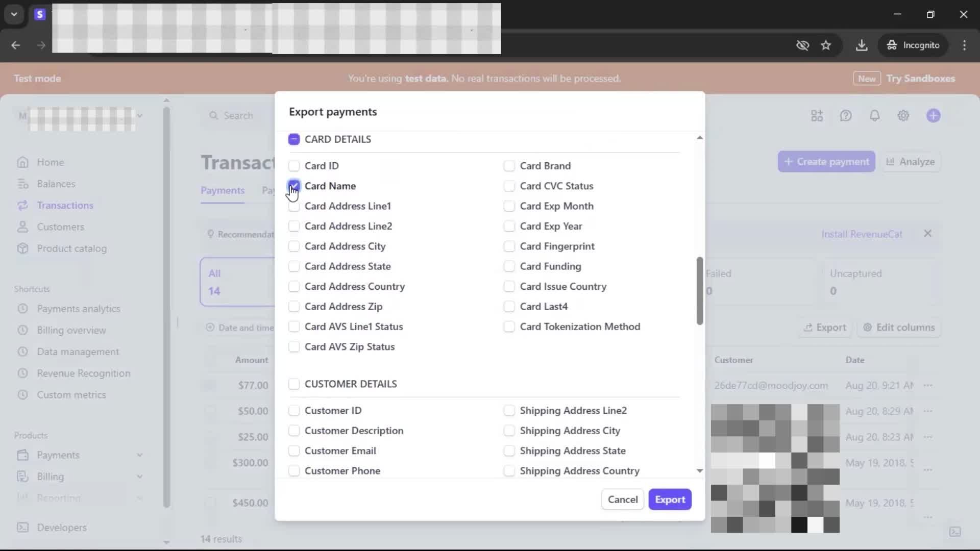The width and height of the screenshot is (980, 551).
Task: Check the Card ID checkbox
Action: (x=294, y=166)
